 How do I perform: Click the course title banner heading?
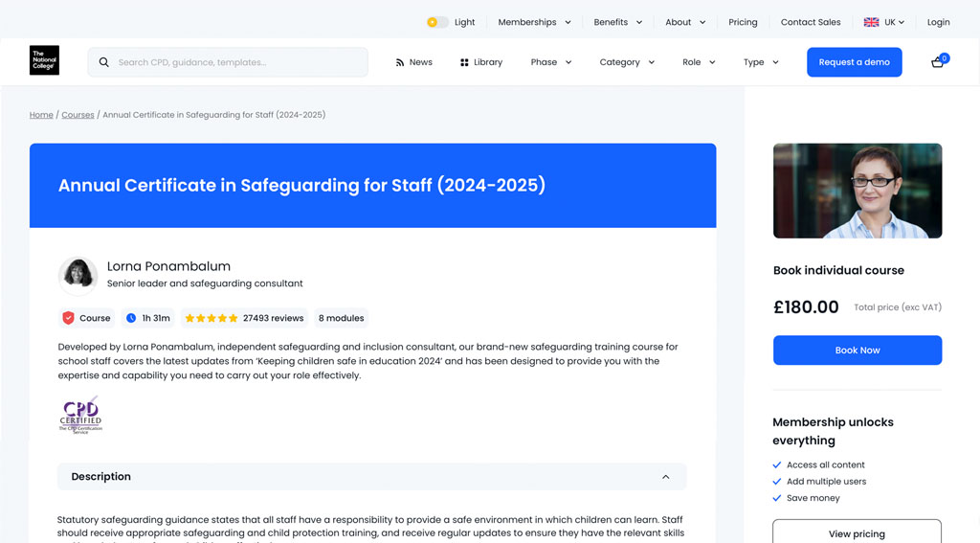click(301, 185)
